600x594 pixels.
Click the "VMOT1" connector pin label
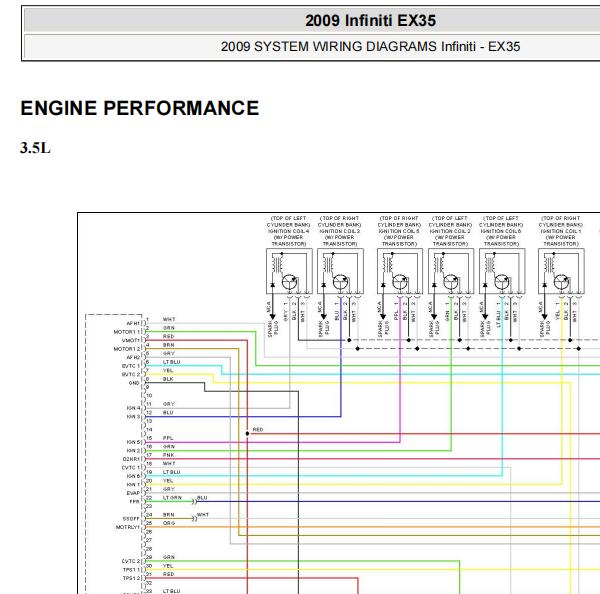point(131,340)
